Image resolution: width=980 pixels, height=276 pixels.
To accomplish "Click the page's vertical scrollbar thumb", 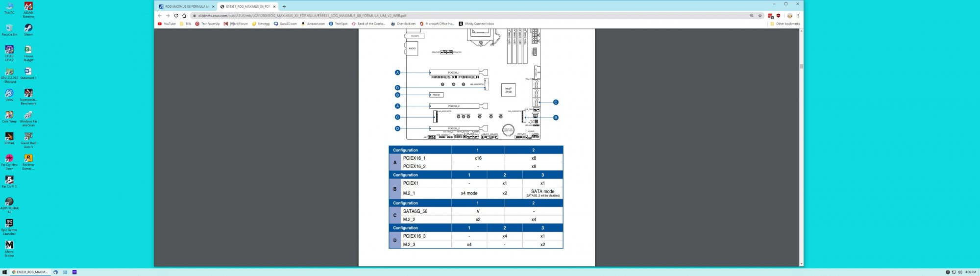I will (x=801, y=66).
